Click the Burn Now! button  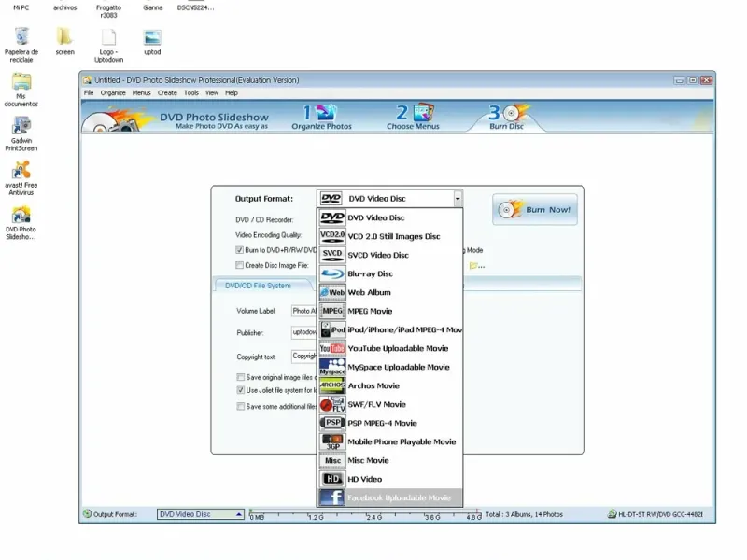[534, 209]
